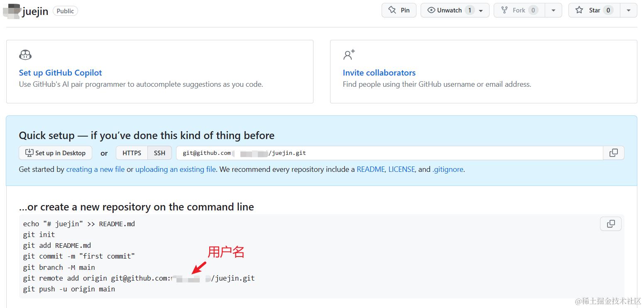The width and height of the screenshot is (644, 308).
Task: Click the juejin repository name
Action: point(35,11)
